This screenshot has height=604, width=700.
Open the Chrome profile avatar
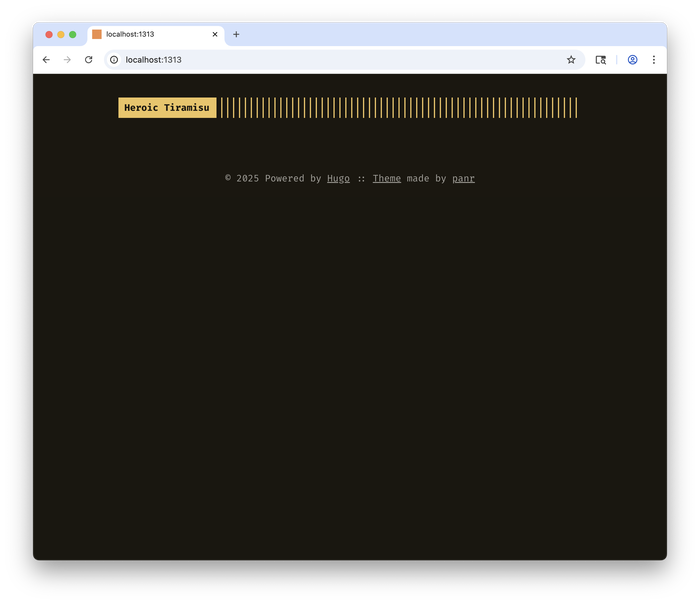click(x=633, y=60)
